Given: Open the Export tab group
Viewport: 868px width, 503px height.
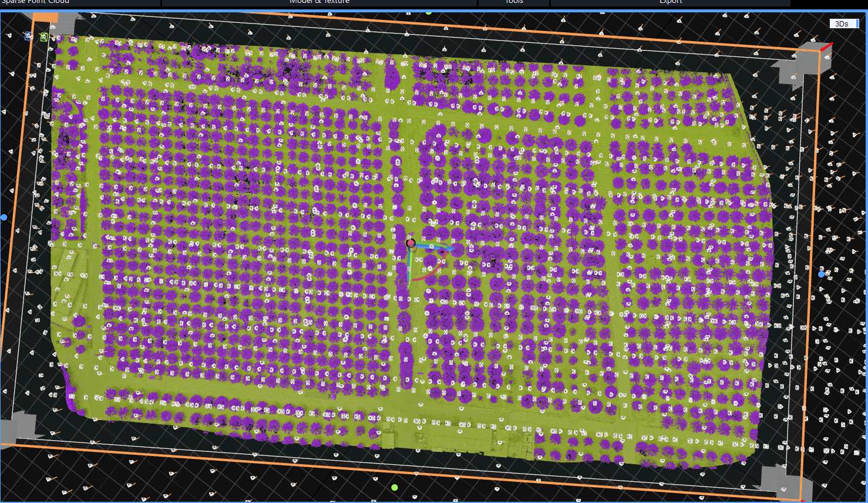Looking at the screenshot, I should pyautogui.click(x=670, y=2).
